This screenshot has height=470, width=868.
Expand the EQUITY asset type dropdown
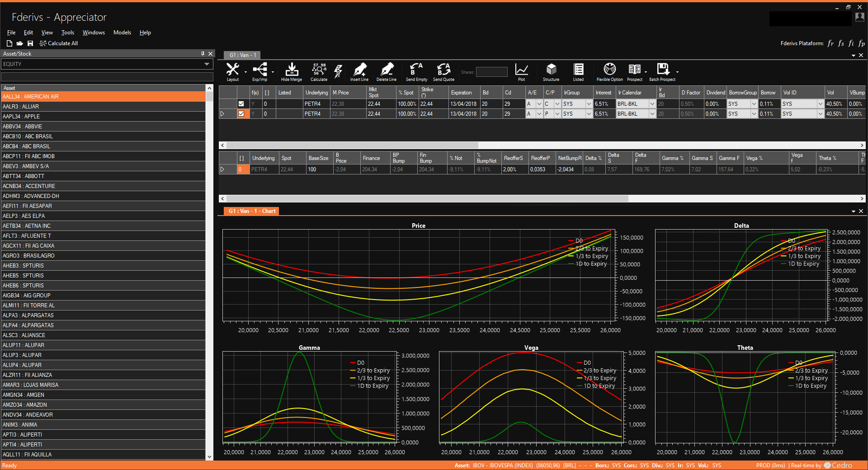point(207,64)
